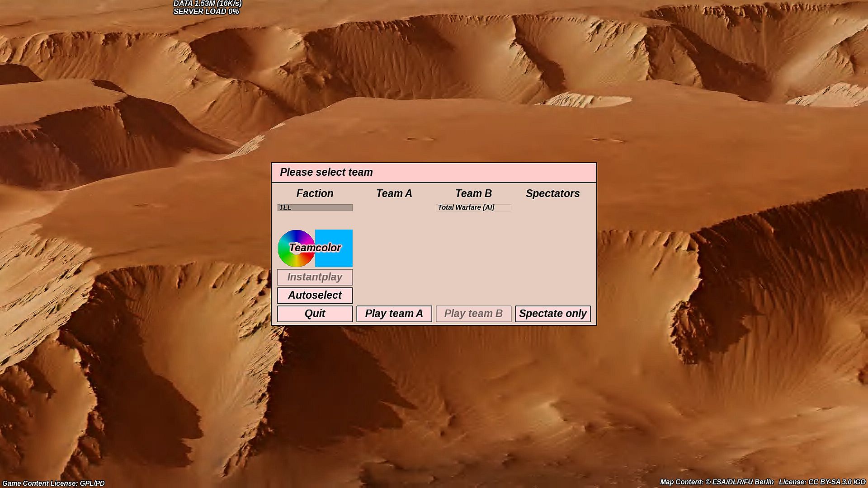Click the Team B column header

coord(473,193)
